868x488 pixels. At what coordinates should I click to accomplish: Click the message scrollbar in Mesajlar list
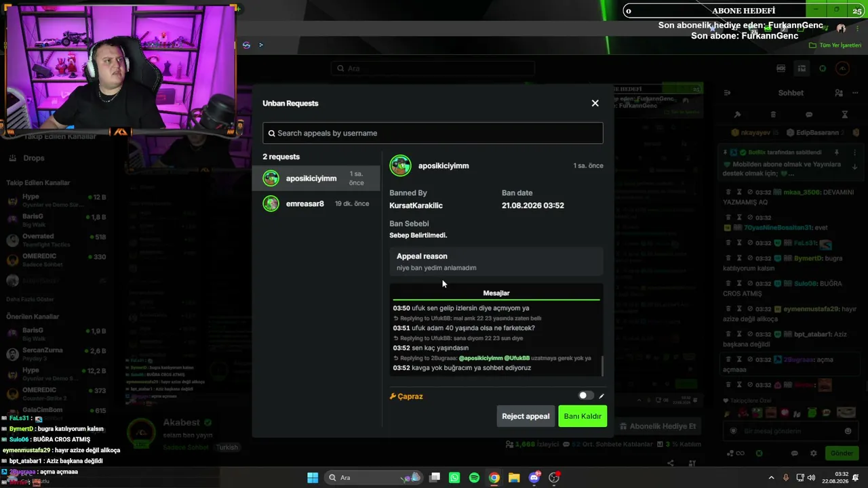[x=602, y=366]
